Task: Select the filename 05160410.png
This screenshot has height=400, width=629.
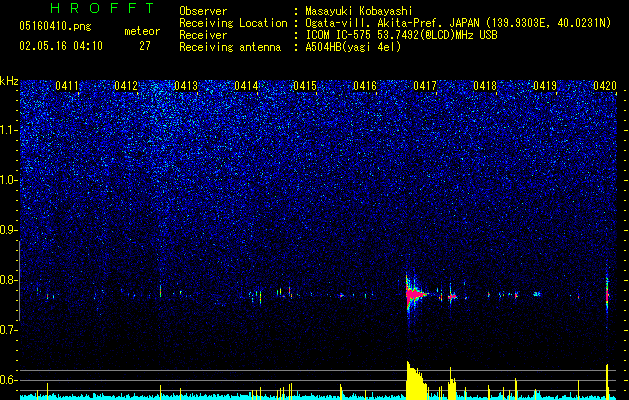Action: 55,27
